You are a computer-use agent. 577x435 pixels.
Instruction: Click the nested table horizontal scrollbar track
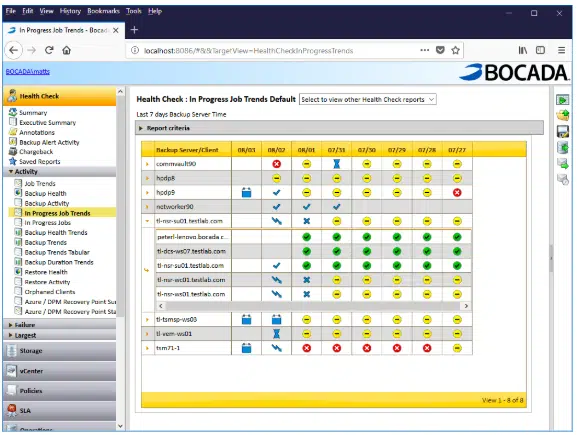pos(313,306)
